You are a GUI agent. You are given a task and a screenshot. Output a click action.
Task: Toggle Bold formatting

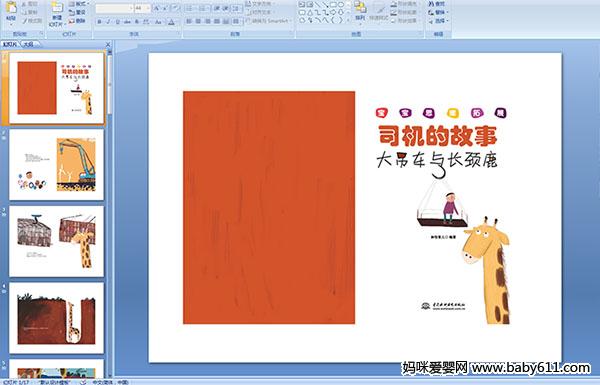coord(99,22)
